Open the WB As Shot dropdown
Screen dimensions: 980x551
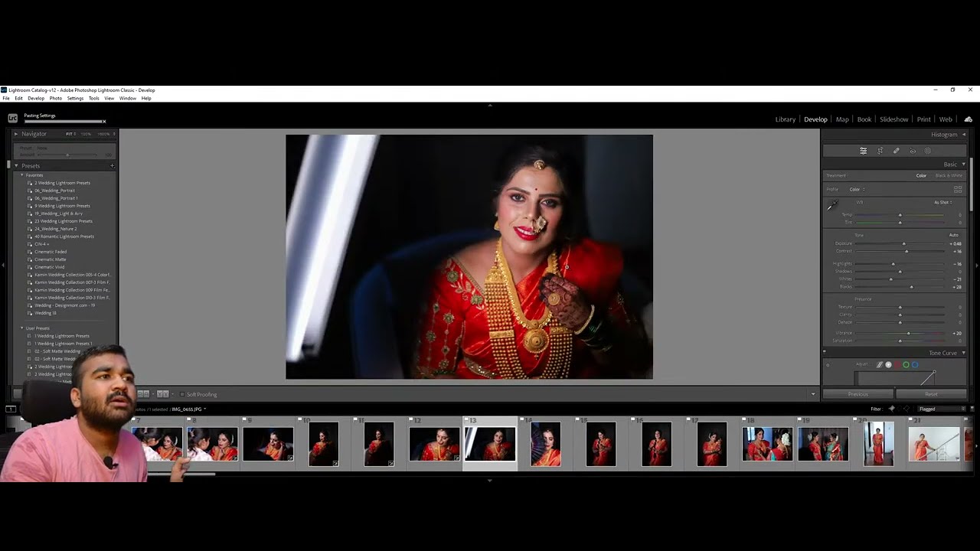click(x=943, y=202)
